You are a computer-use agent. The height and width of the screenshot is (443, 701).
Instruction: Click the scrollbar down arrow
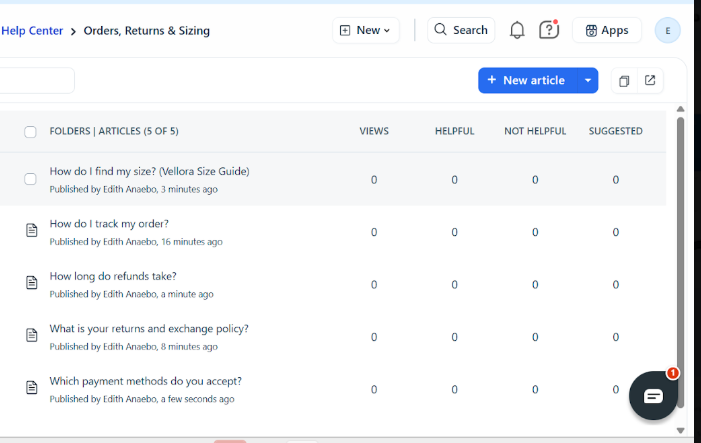click(x=680, y=430)
